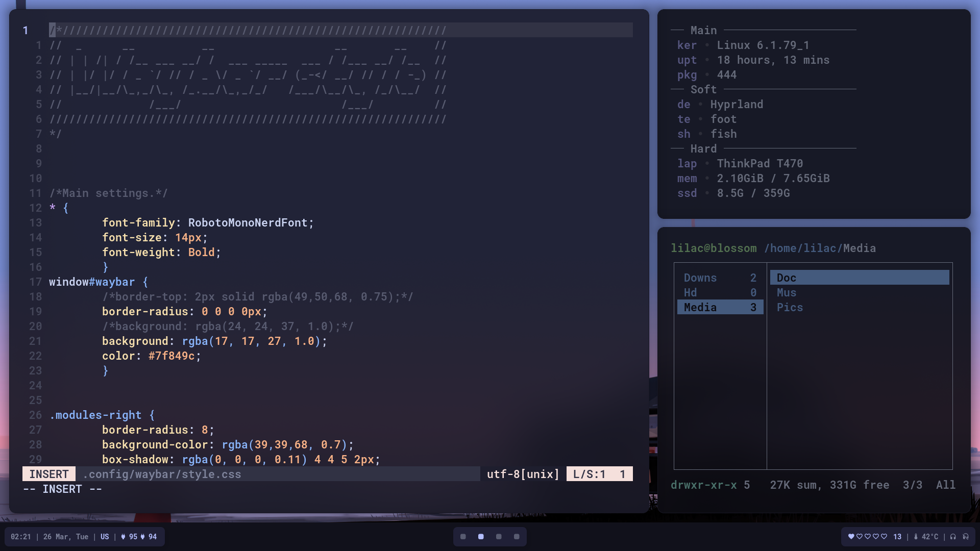Click the 42°C temperature reading
Screen dimensions: 980x551
pyautogui.click(x=929, y=537)
